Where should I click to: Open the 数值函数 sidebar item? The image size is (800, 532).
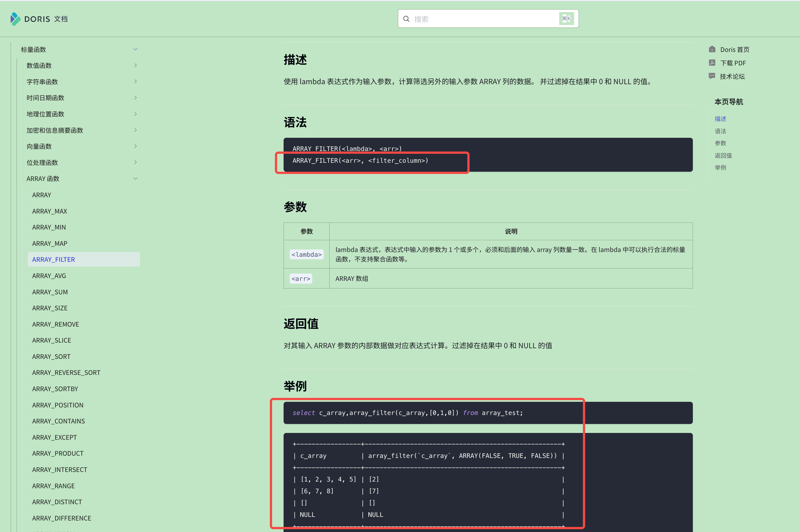[x=39, y=65]
